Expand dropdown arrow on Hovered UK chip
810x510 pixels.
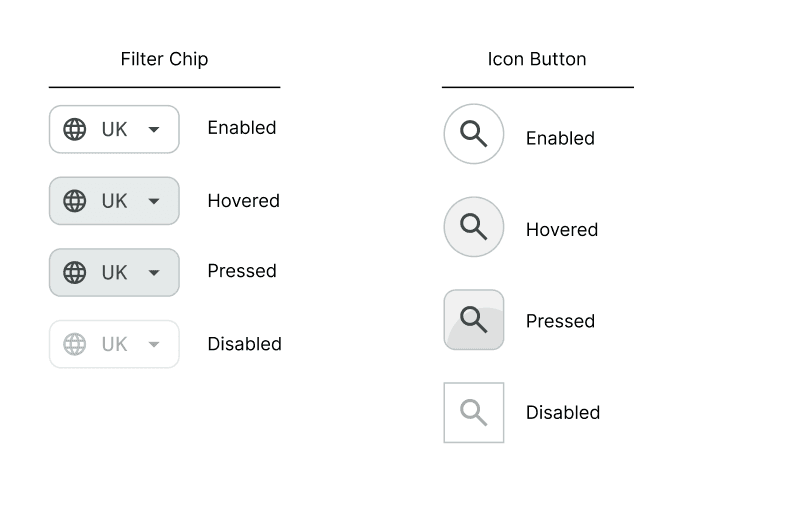point(153,201)
